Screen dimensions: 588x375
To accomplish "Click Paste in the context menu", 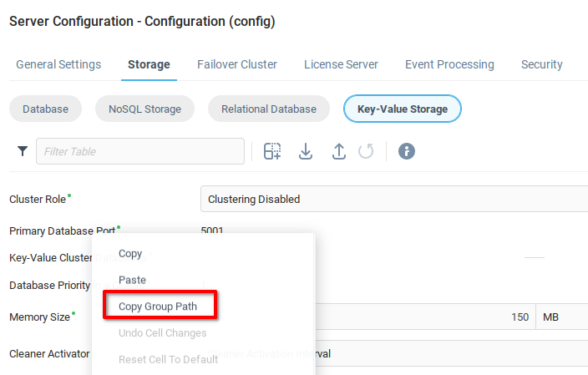I will [132, 280].
